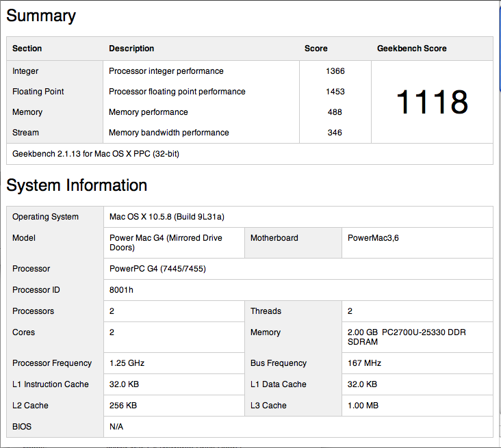The width and height of the screenshot is (501, 448).
Task: Click 'Processor floating point performance' description
Action: pos(177,92)
